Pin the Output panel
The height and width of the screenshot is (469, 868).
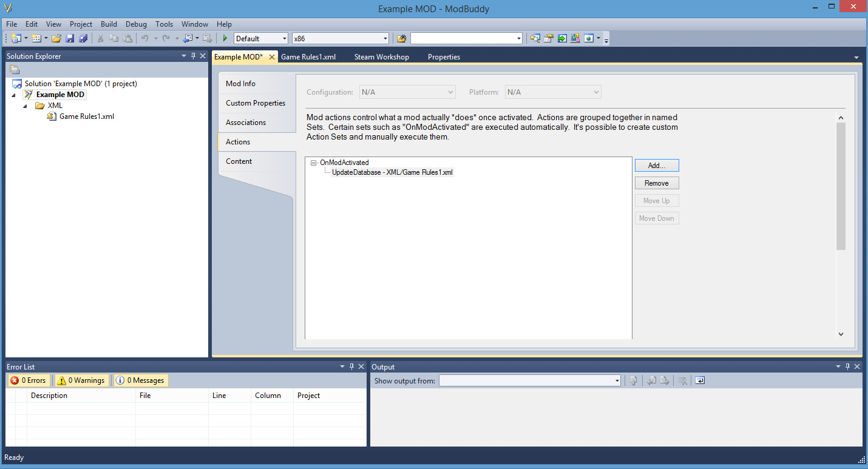tap(847, 366)
